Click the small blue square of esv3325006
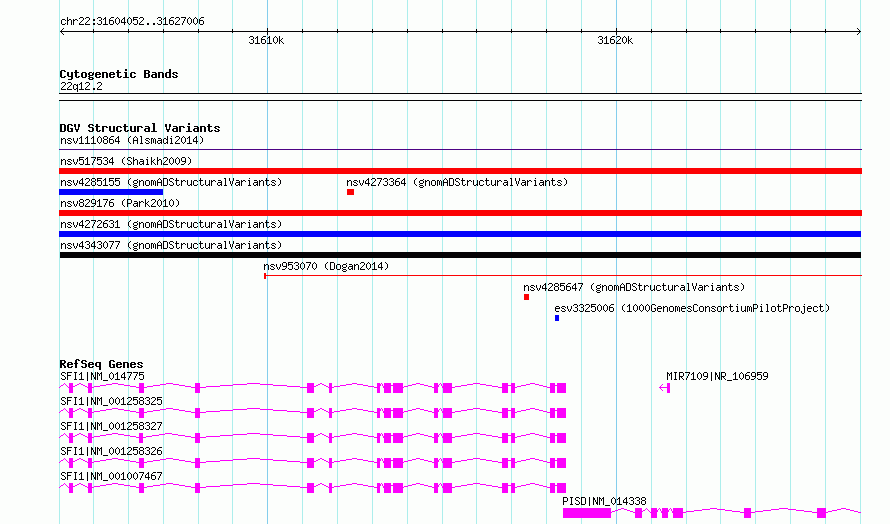The image size is (890, 524). (x=557, y=318)
